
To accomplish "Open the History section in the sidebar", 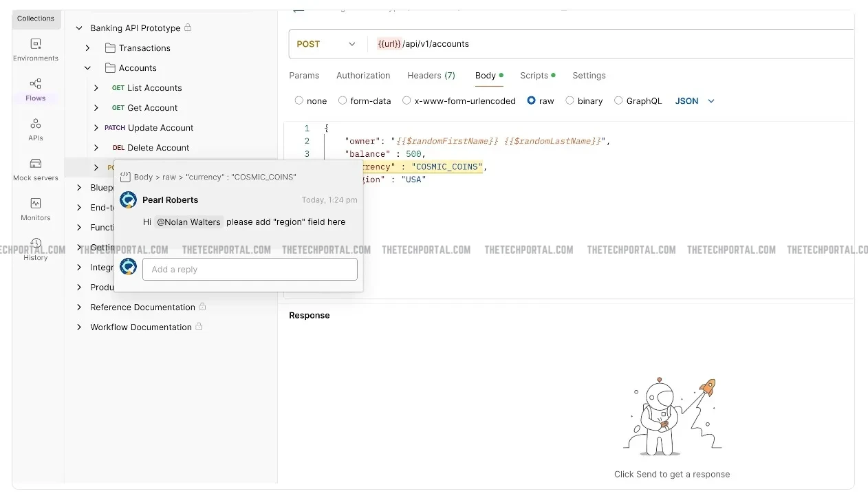I will [x=36, y=249].
